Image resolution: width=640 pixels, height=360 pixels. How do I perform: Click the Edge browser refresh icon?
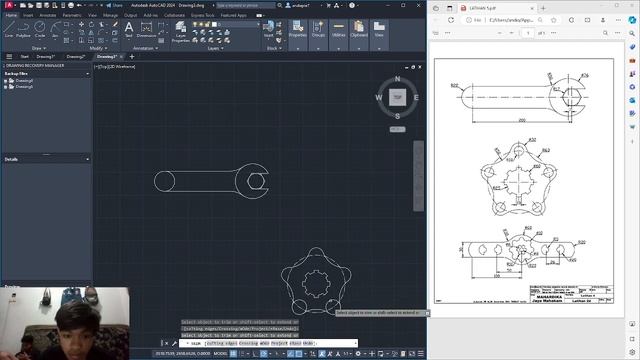pos(451,20)
